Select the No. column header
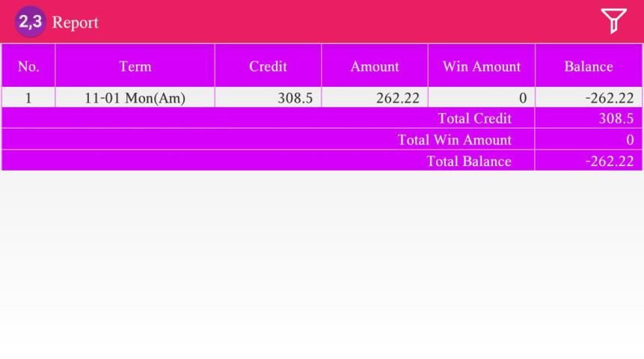The image size is (644, 359). coord(28,67)
